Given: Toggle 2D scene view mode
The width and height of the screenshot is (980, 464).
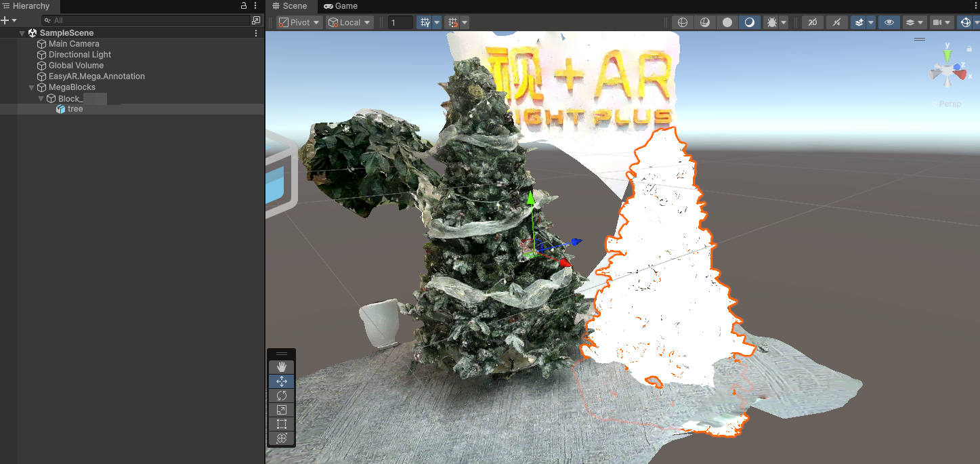Looking at the screenshot, I should point(812,22).
